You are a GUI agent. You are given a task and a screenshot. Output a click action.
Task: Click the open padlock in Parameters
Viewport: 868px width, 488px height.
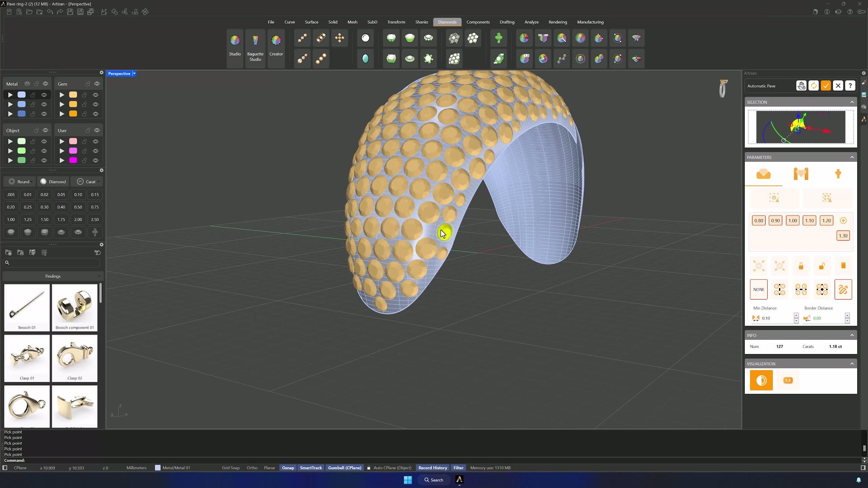click(x=822, y=266)
